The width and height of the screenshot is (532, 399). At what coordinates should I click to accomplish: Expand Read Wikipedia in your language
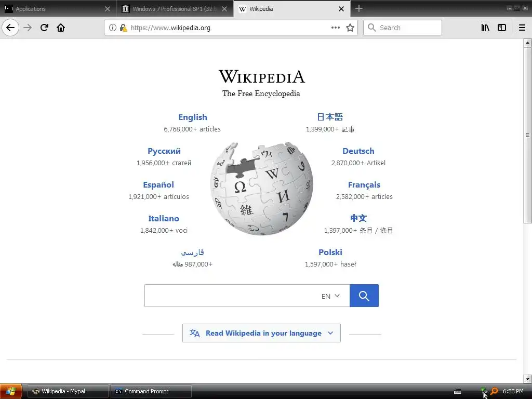coord(262,333)
